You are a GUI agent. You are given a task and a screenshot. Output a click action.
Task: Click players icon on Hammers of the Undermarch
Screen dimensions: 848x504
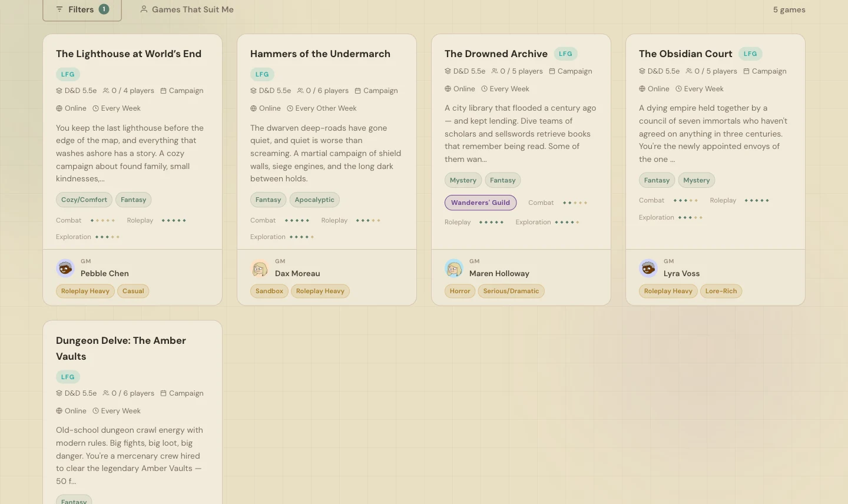coord(300,91)
